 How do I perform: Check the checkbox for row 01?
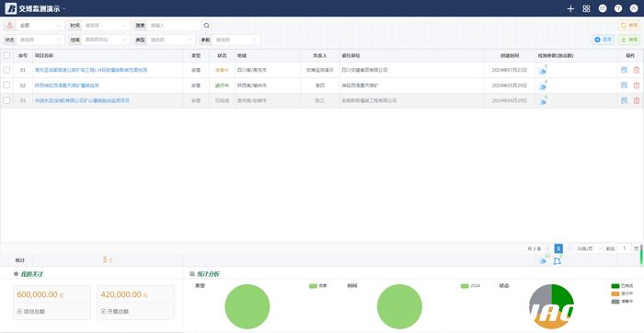coord(6,70)
